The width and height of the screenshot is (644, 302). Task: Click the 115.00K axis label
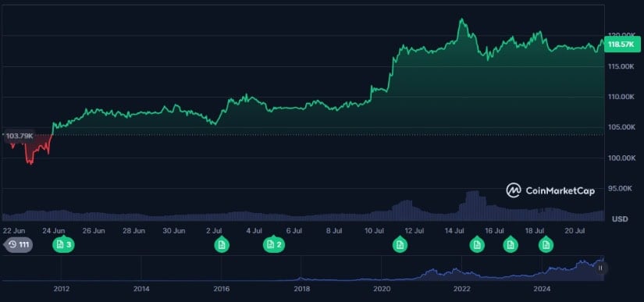[621, 66]
